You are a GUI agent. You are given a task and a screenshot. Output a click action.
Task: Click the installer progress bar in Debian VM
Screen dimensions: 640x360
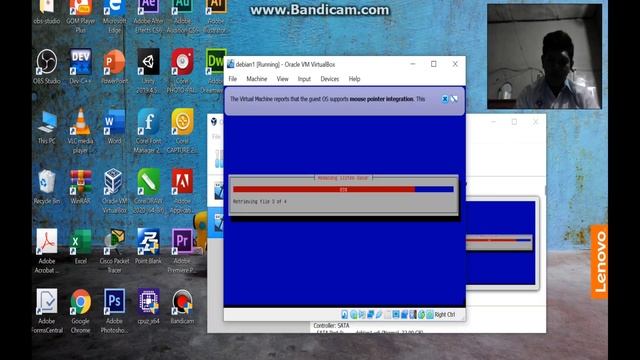(x=343, y=189)
